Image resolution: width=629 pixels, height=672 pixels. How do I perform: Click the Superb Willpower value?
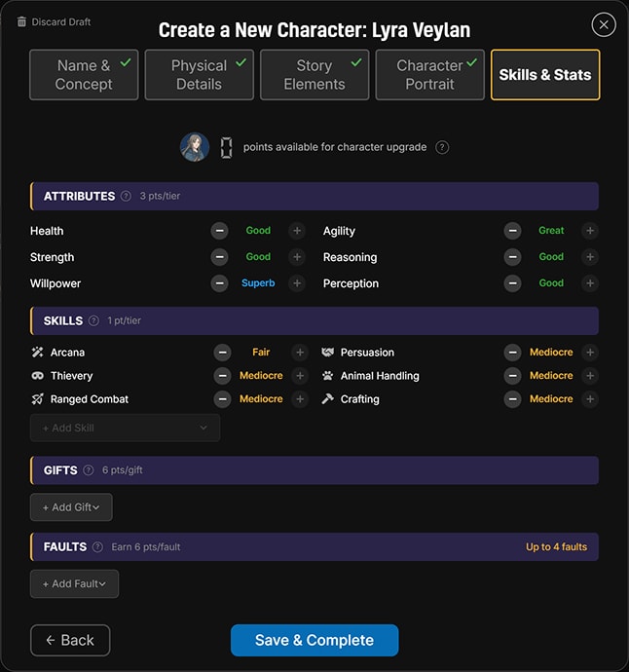[258, 283]
